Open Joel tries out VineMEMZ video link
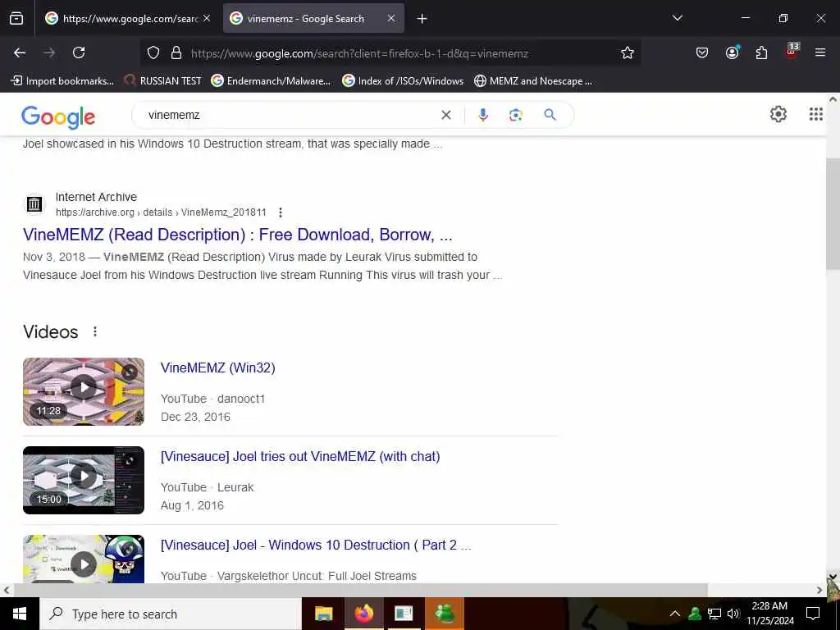Image resolution: width=840 pixels, height=630 pixels. click(x=300, y=456)
